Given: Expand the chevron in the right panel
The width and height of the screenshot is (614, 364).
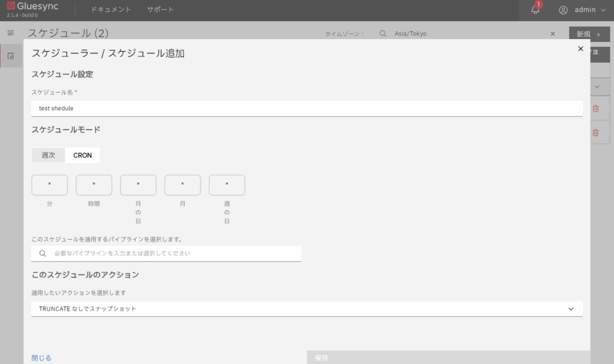Looking at the screenshot, I should click(x=597, y=87).
